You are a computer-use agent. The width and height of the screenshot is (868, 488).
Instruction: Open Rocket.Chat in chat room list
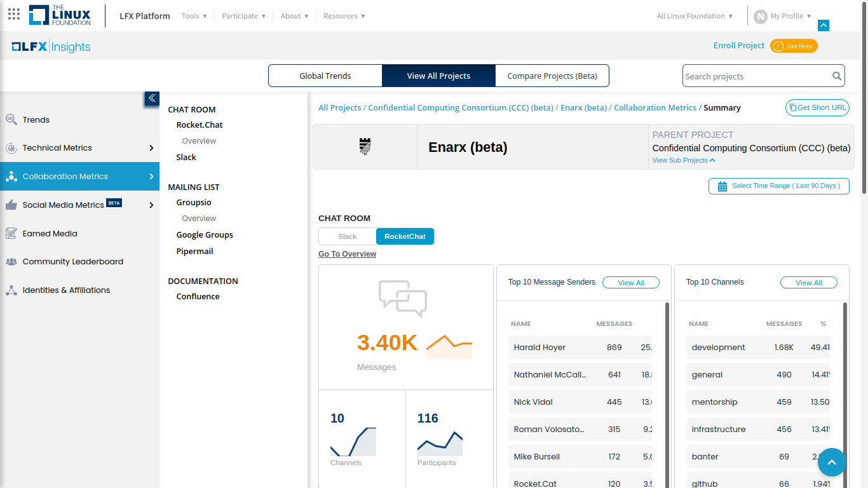click(x=200, y=125)
